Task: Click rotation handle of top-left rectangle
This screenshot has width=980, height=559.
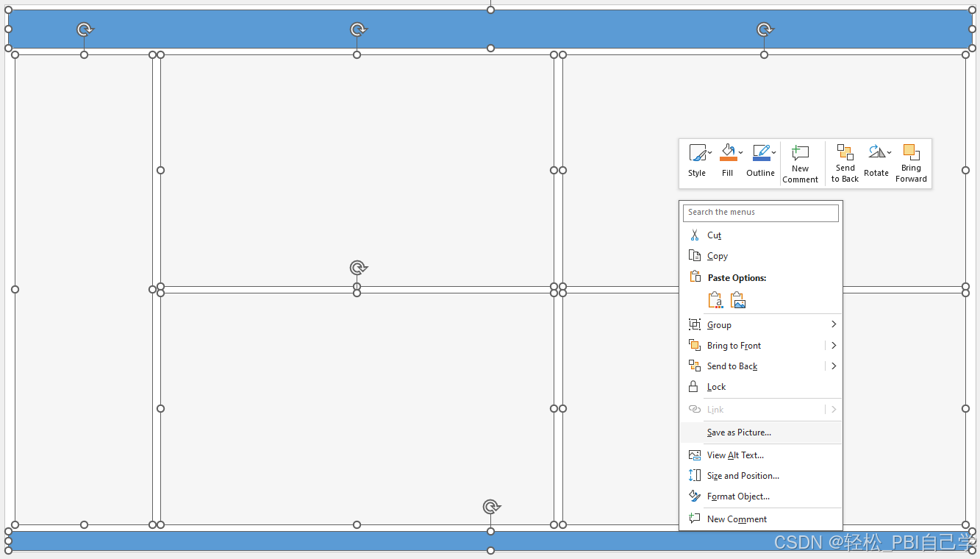Action: tap(85, 29)
